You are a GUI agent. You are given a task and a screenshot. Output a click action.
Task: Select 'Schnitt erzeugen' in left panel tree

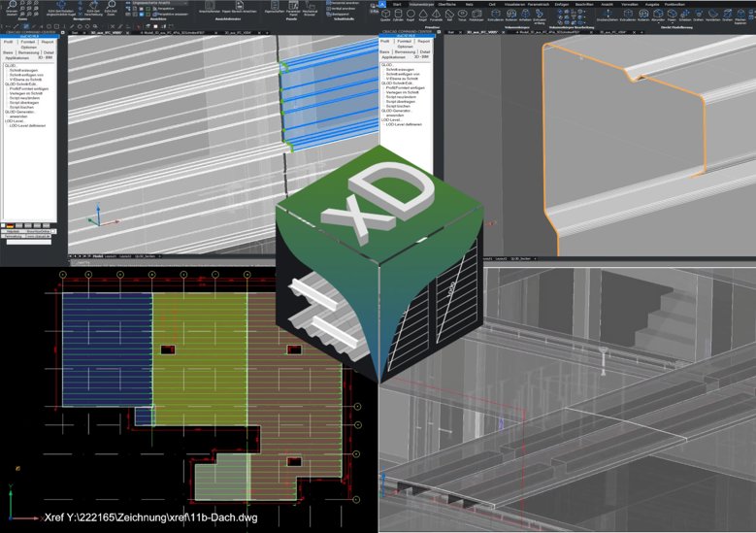pyautogui.click(x=23, y=71)
